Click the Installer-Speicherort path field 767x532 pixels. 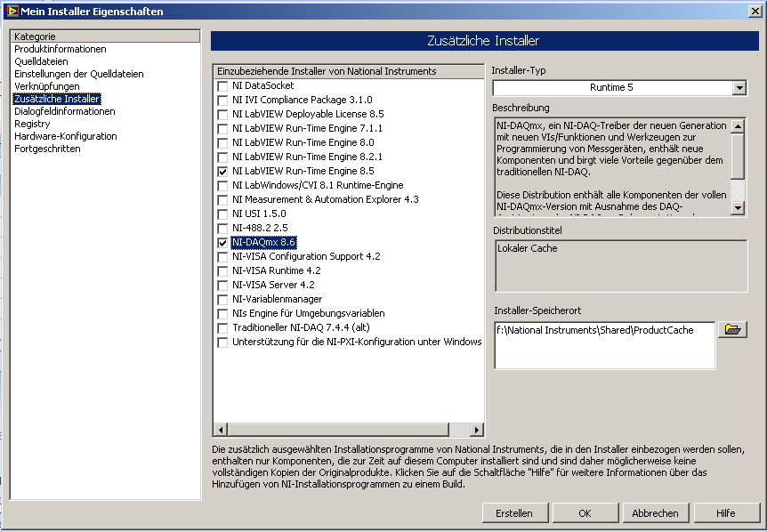tap(604, 345)
